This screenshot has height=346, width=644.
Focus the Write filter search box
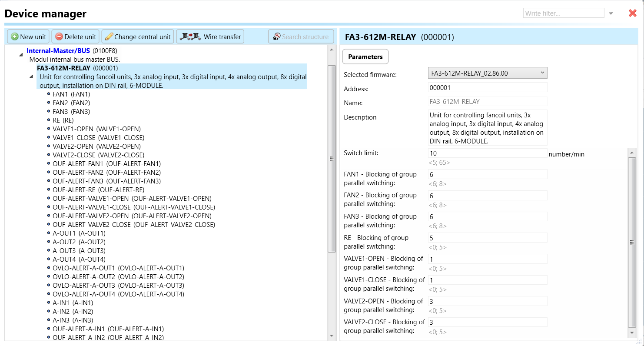point(563,13)
